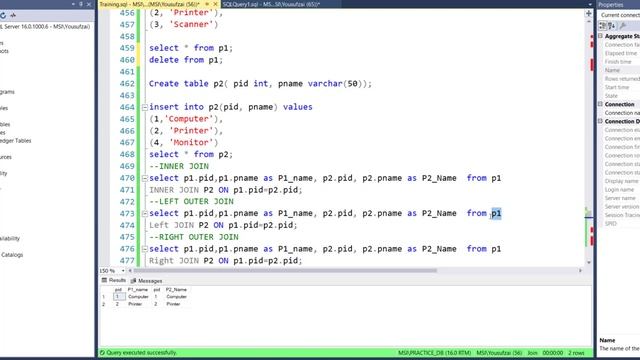The width and height of the screenshot is (640, 360).
Task: Click the Object Explorer refresh icon
Action: [2, 16]
